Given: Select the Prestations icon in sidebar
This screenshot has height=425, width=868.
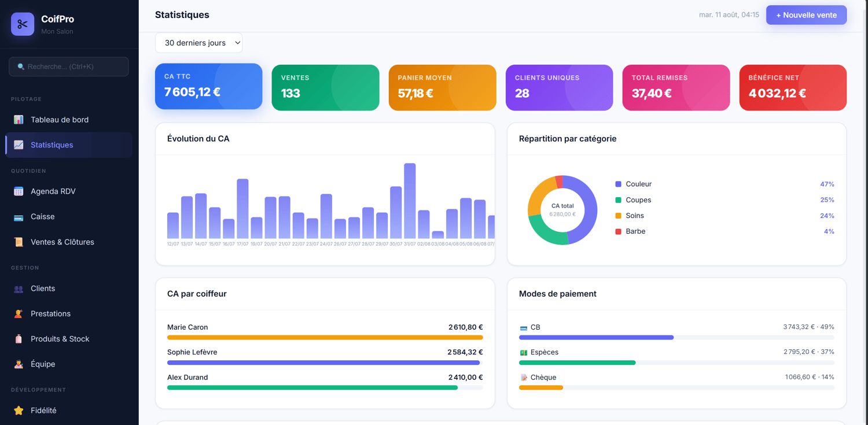Looking at the screenshot, I should pyautogui.click(x=19, y=314).
